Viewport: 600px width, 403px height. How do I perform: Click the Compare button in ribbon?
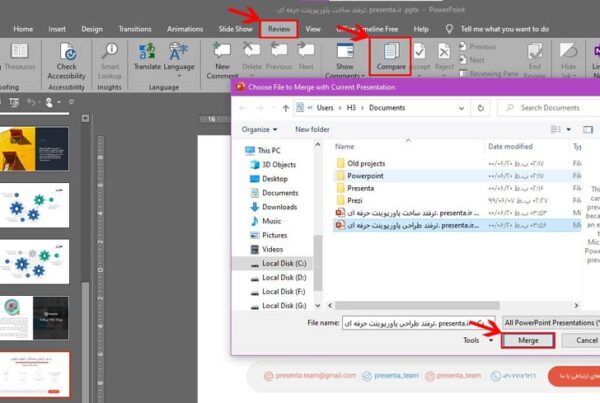pos(391,57)
